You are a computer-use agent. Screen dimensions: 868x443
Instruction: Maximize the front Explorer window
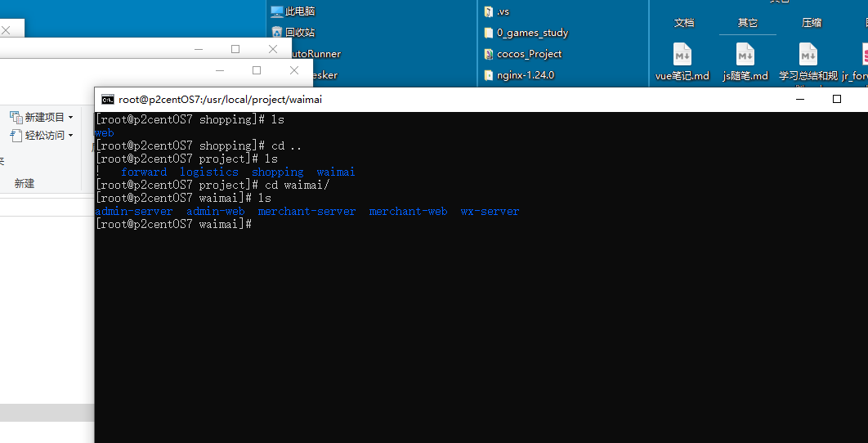coord(257,70)
